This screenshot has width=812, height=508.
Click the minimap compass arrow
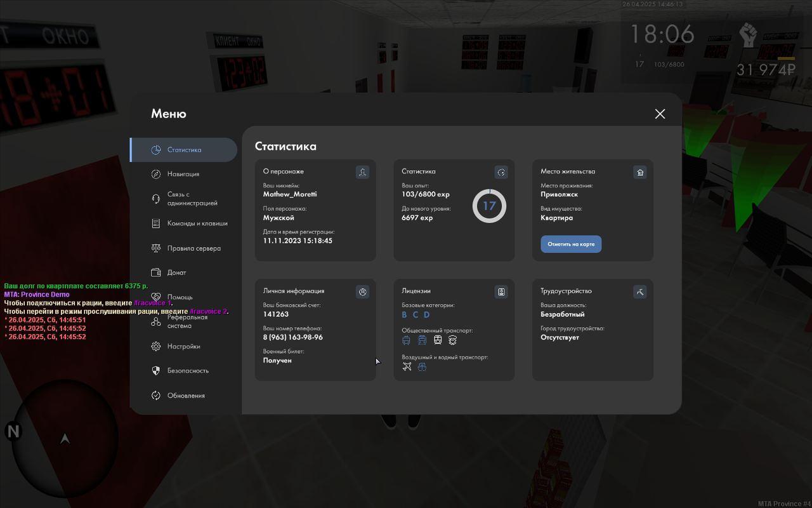(65, 438)
